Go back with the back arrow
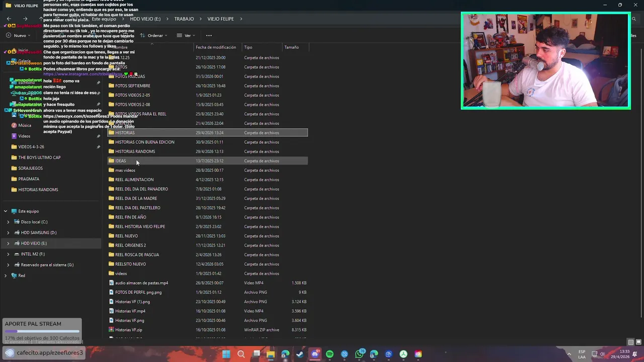 [x=9, y=19]
